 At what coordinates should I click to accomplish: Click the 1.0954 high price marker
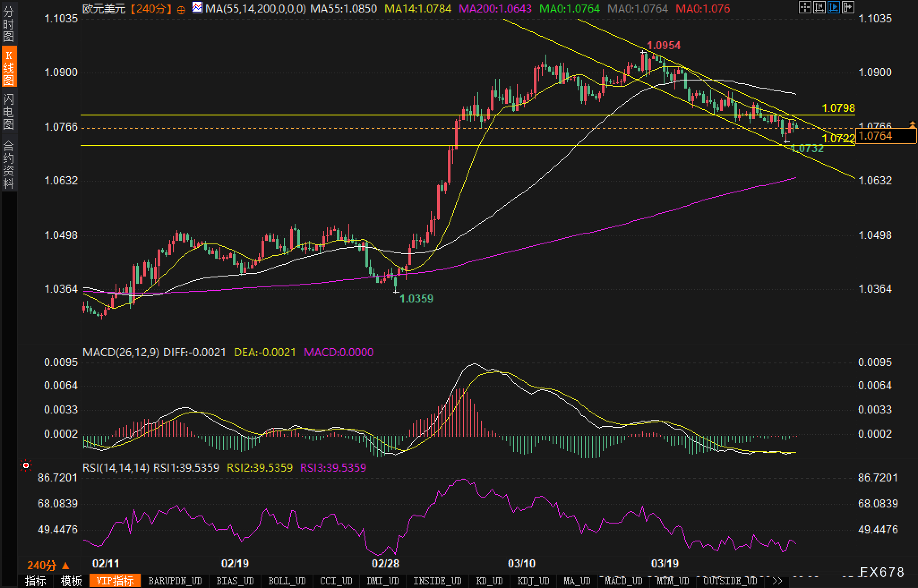(664, 45)
